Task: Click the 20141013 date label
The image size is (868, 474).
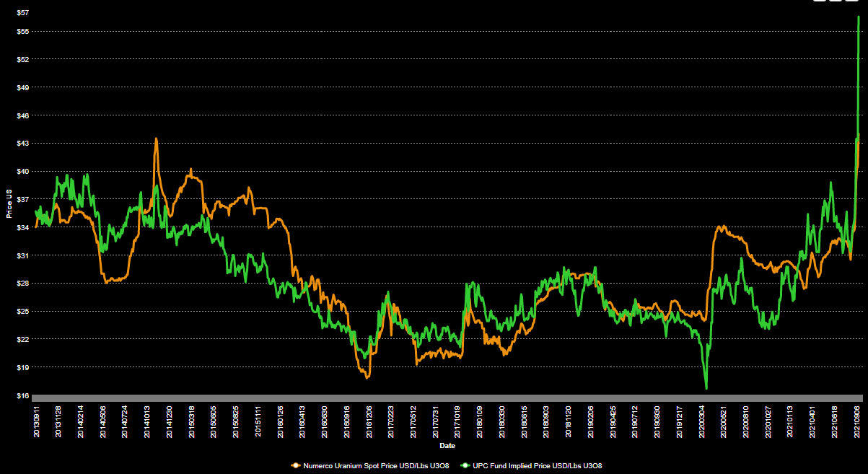Action: pyautogui.click(x=147, y=421)
